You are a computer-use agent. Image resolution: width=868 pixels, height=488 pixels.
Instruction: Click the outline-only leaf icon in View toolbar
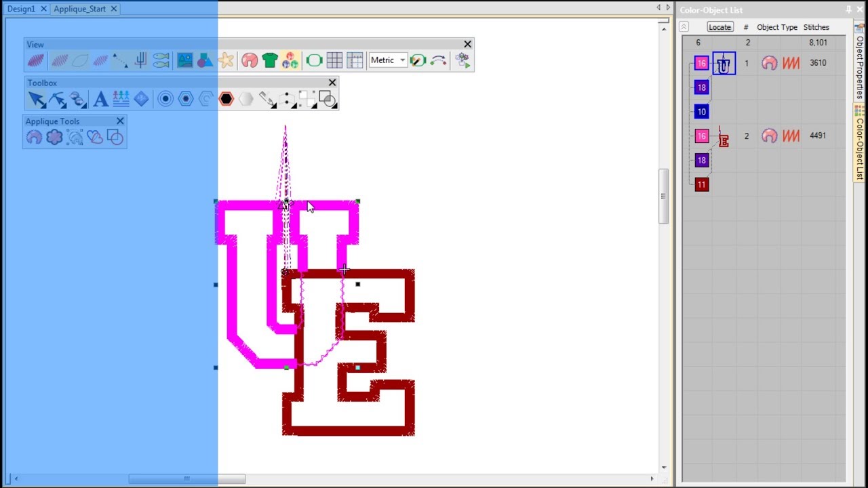point(80,61)
